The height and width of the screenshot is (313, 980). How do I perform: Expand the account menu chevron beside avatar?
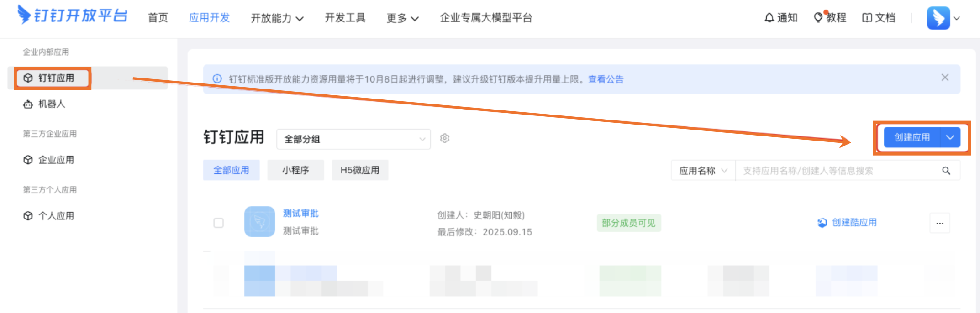(x=957, y=19)
